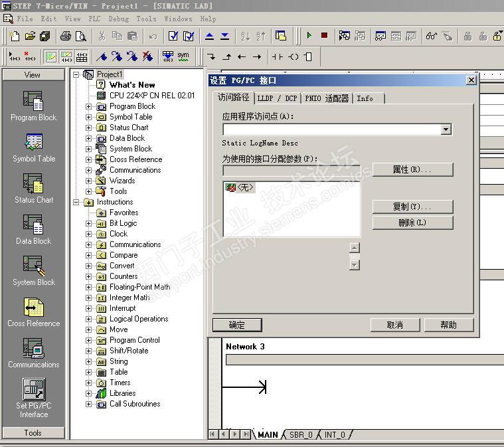Click the Line Right toolbar arrow
Screen dimensions: 504x447
pyautogui.click(x=257, y=57)
